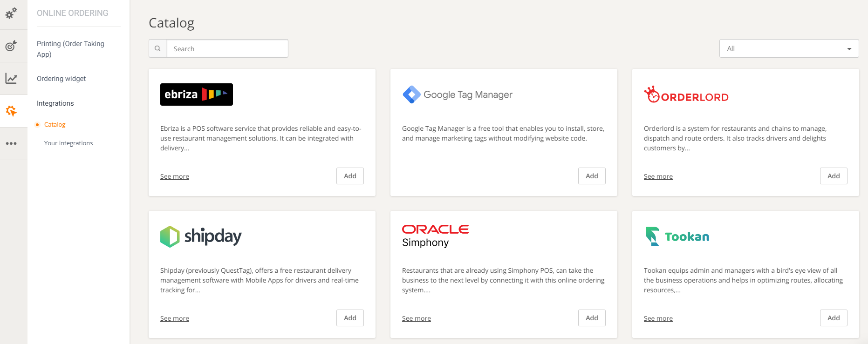Viewport: 868px width, 344px height.
Task: Go to Your integrations
Action: click(68, 143)
